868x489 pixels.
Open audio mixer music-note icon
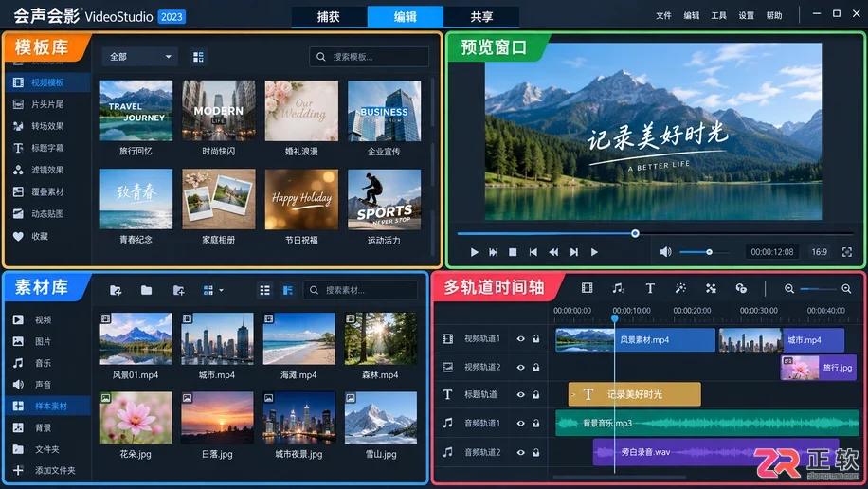tap(618, 287)
